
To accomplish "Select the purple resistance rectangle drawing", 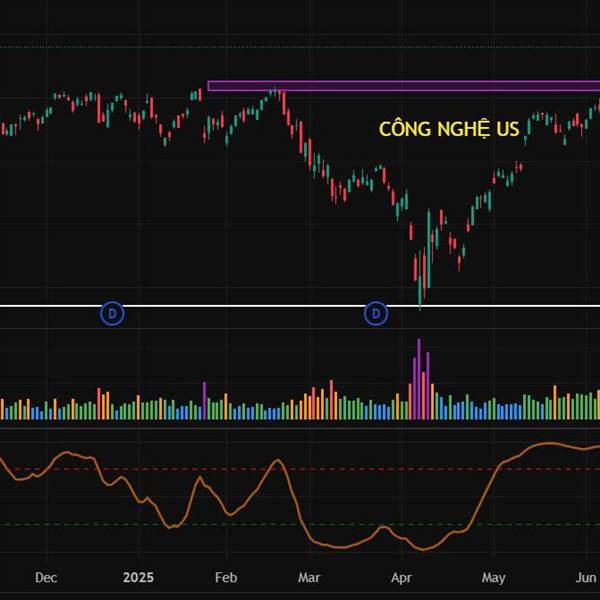I will (404, 86).
